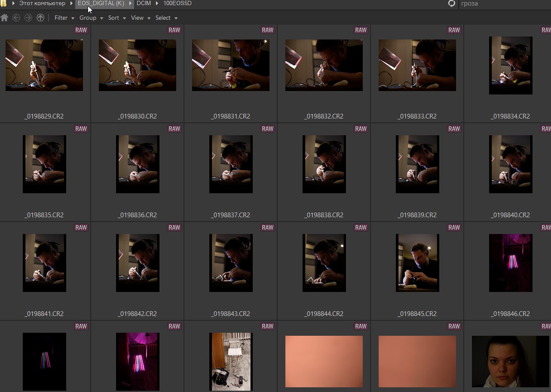The image size is (551, 392).
Task: Click filename label _0198834.CR2
Action: 511,116
